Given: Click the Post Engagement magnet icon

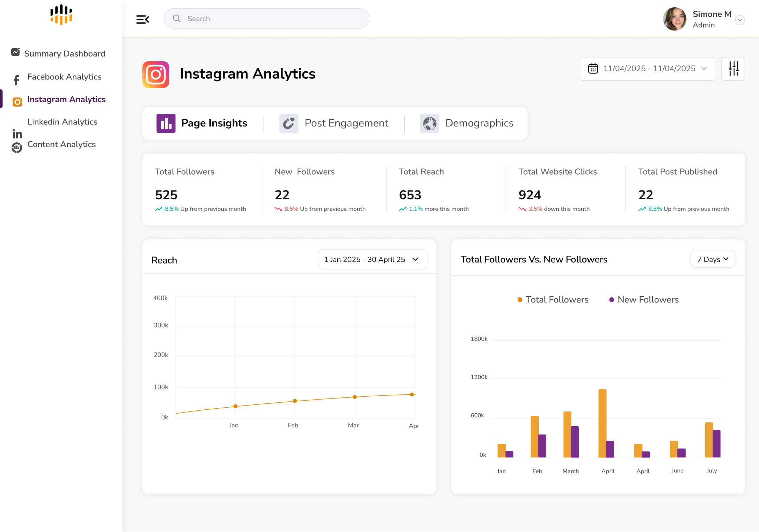Looking at the screenshot, I should click(289, 123).
